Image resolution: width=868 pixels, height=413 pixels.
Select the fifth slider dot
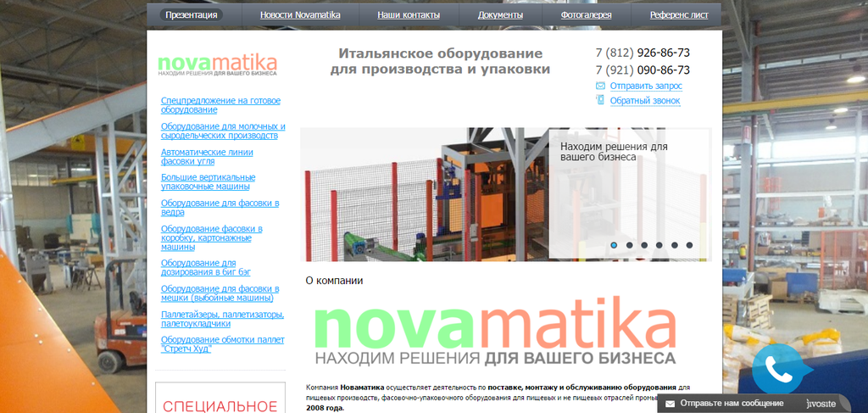674,245
